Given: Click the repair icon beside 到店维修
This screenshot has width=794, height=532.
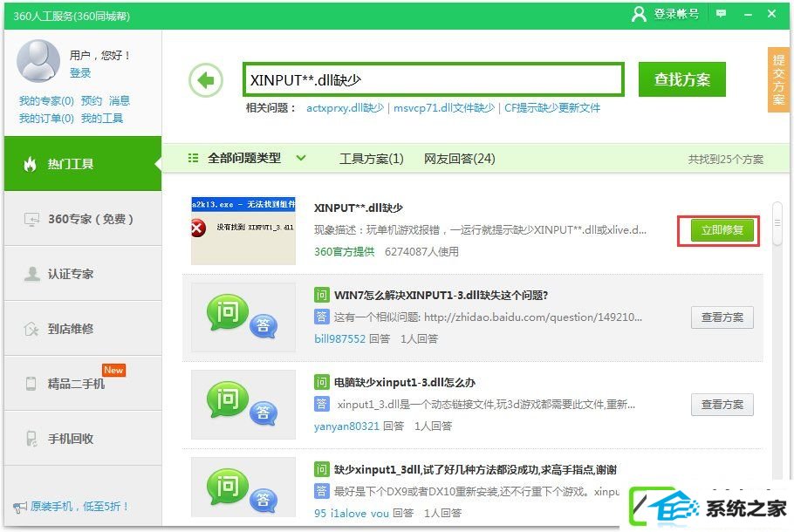Looking at the screenshot, I should [x=31, y=329].
